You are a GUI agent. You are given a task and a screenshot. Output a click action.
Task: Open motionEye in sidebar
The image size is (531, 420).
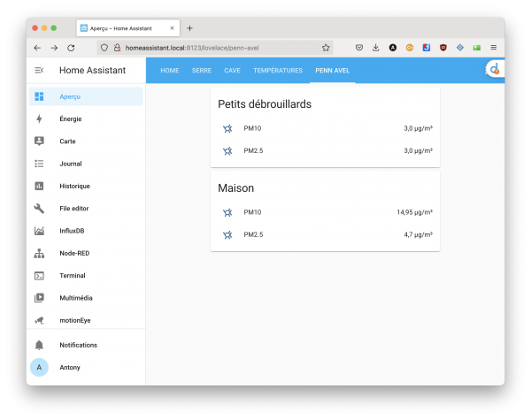point(75,320)
